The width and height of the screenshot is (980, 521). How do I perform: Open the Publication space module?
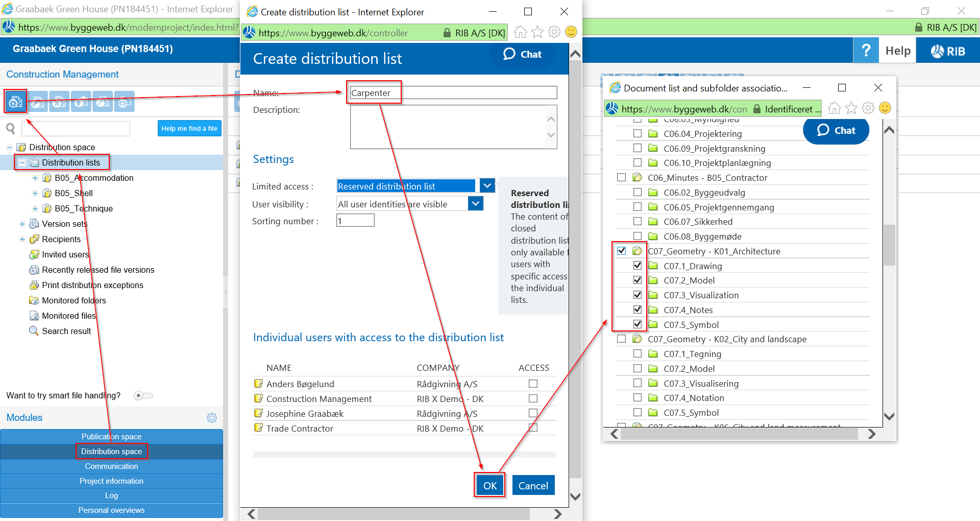(111, 436)
